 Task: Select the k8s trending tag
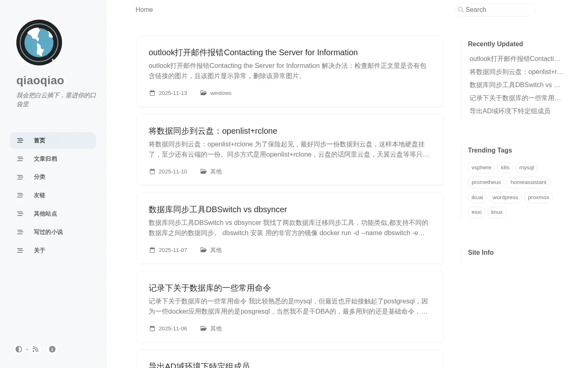point(505,168)
